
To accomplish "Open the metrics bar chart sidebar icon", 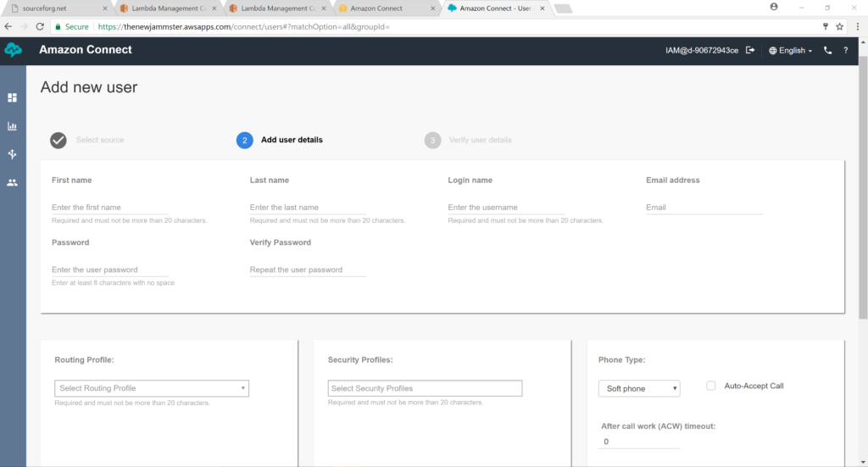I will [12, 125].
